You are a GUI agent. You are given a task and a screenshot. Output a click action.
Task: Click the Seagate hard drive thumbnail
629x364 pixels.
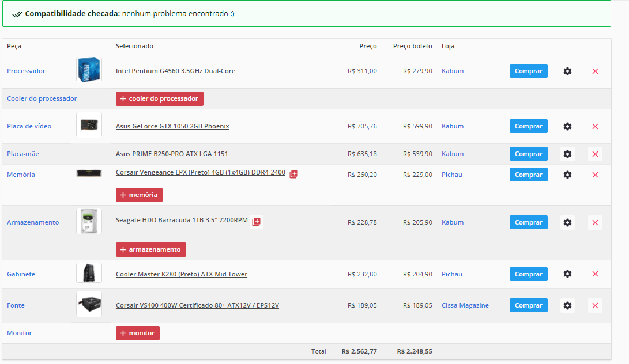pyautogui.click(x=89, y=221)
